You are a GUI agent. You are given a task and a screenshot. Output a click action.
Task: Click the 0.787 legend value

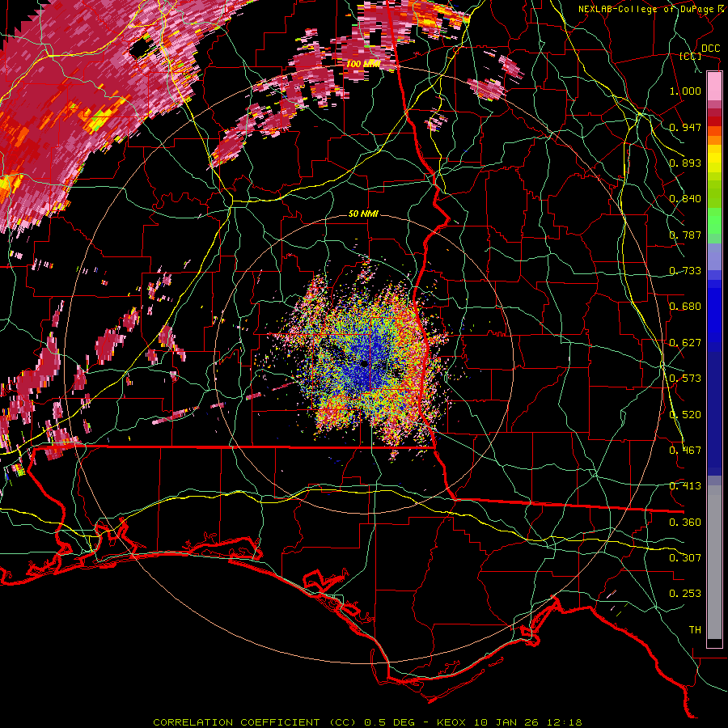685,235
